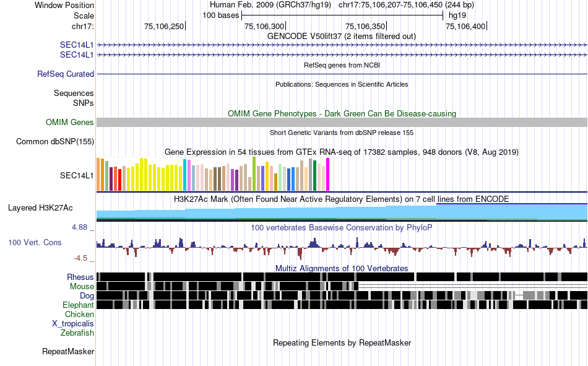Image resolution: width=588 pixels, height=366 pixels.
Task: Click the OMIM Gene Phenotypes track title
Action: tap(342, 114)
